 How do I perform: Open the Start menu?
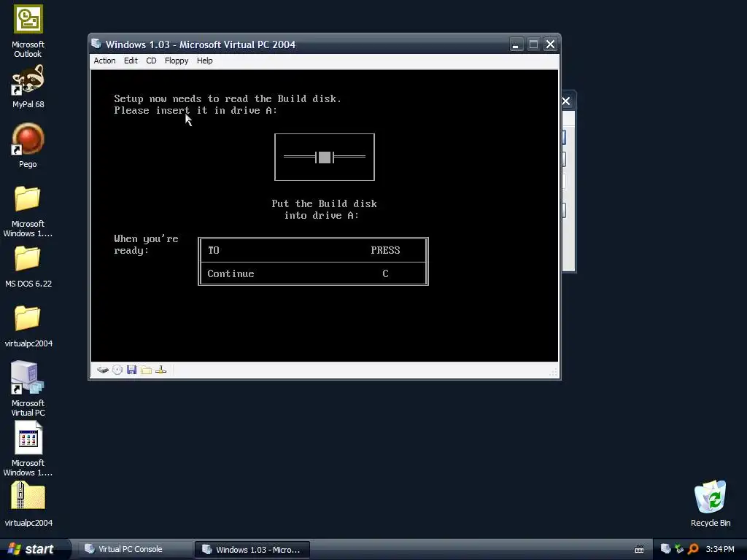click(x=32, y=549)
